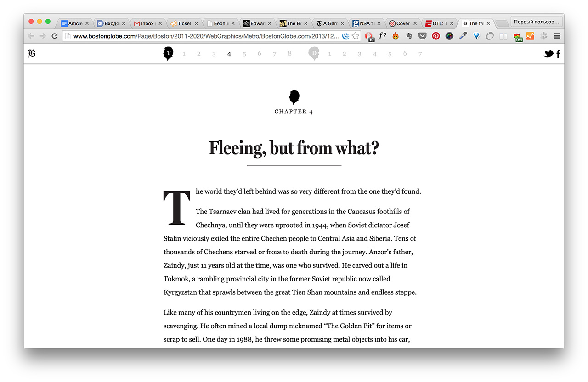Click the two-column panel extension icon
The height and width of the screenshot is (382, 588).
[x=503, y=36]
